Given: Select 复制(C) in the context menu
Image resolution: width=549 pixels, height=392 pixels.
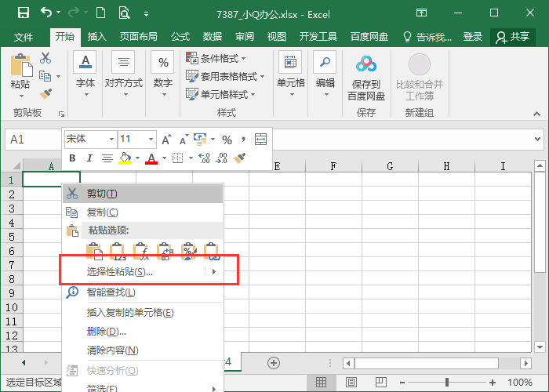Looking at the screenshot, I should coord(143,212).
